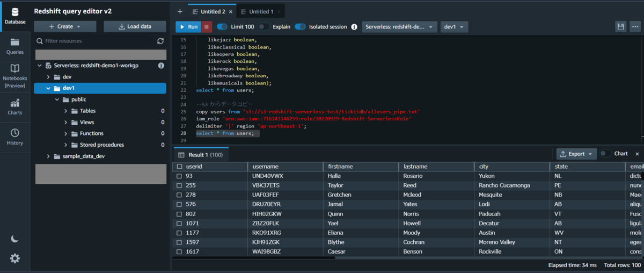This screenshot has width=644, height=273.
Task: Open the Charts sidebar panel
Action: [14, 107]
